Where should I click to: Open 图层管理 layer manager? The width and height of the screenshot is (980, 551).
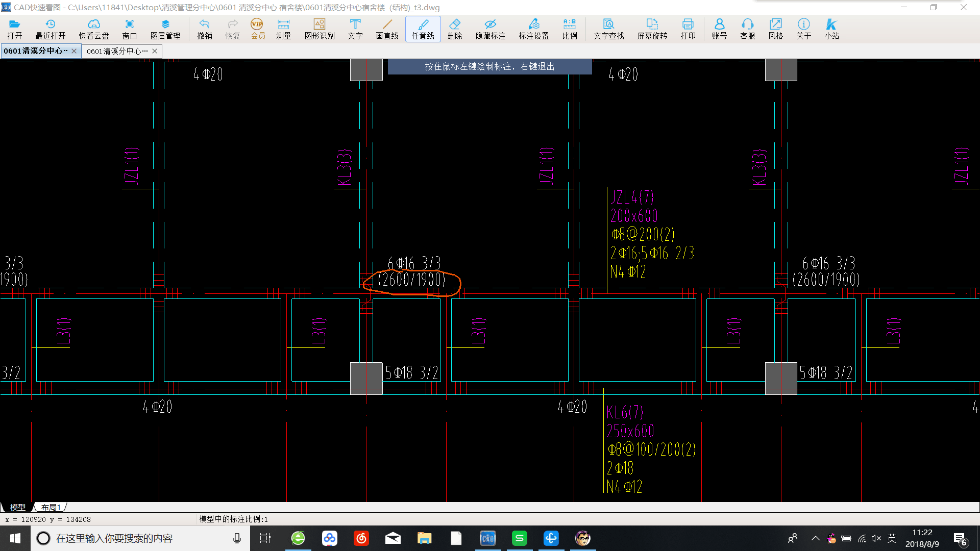165,29
